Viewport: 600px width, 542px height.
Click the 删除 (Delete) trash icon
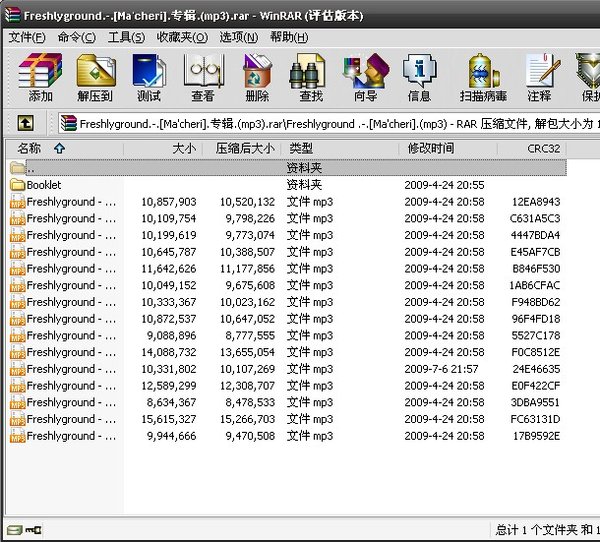257,77
